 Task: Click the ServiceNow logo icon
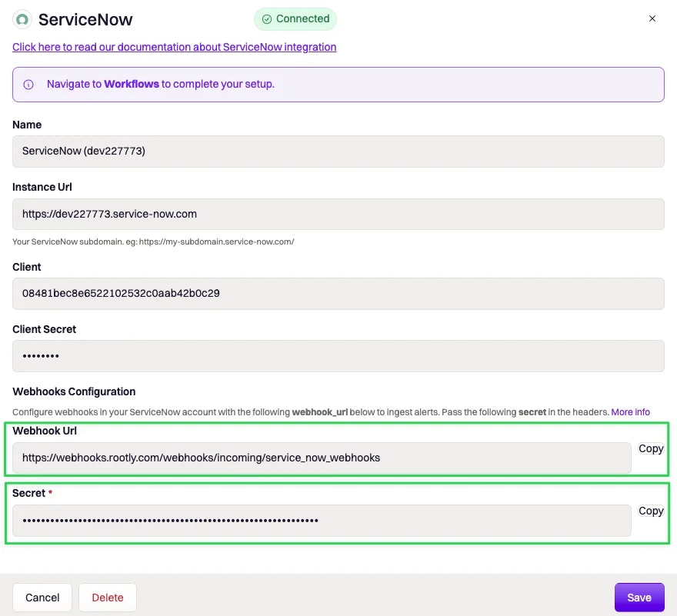[22, 19]
